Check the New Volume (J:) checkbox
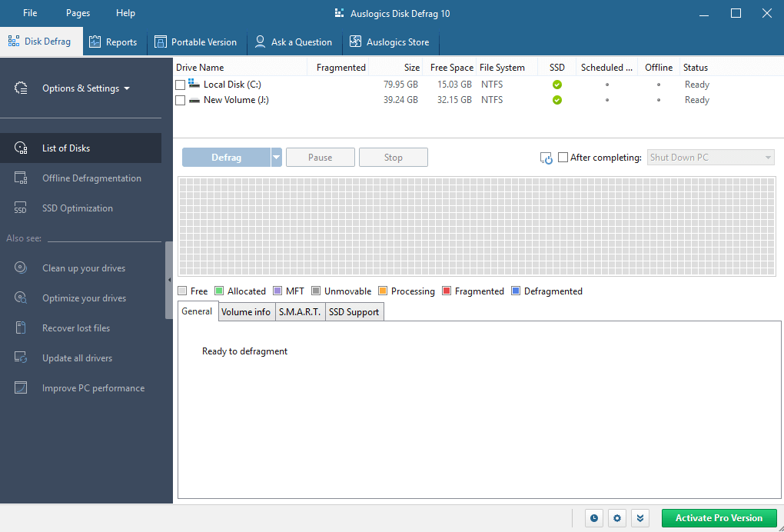This screenshot has height=532, width=784. [x=180, y=99]
